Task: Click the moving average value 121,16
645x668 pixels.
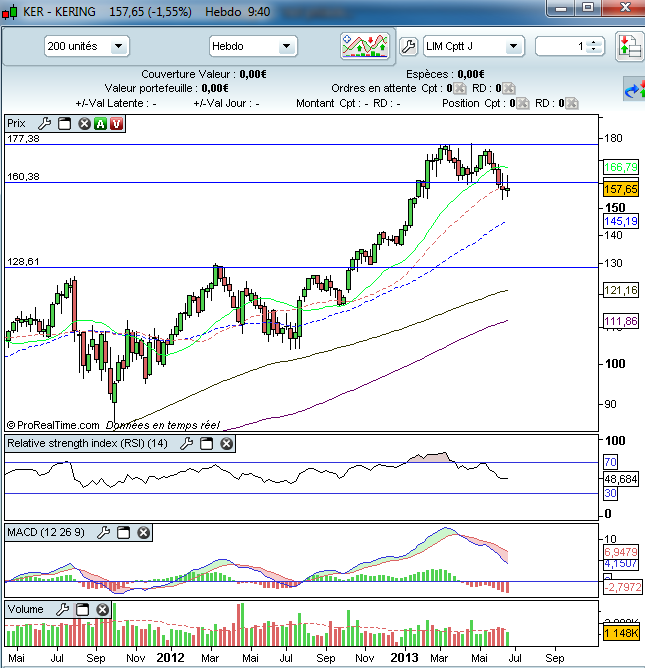Action: [621, 291]
